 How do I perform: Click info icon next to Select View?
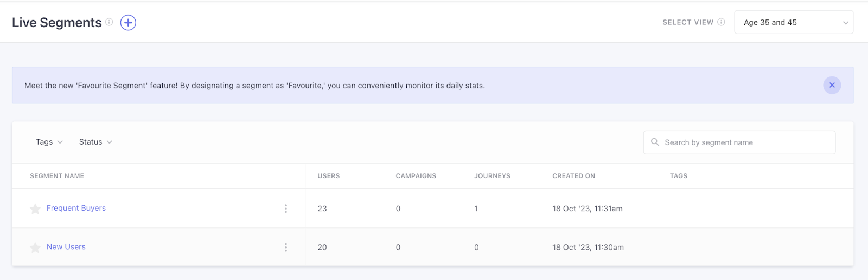pos(721,22)
